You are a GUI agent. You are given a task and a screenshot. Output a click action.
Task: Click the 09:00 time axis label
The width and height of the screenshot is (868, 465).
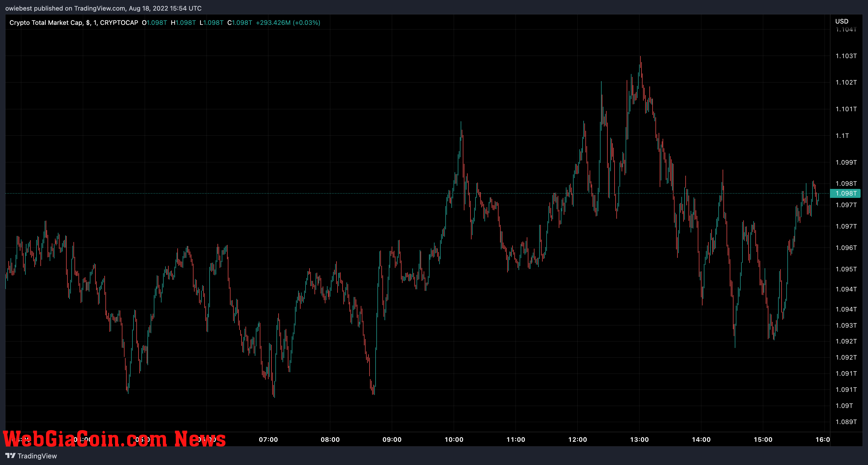click(x=392, y=439)
